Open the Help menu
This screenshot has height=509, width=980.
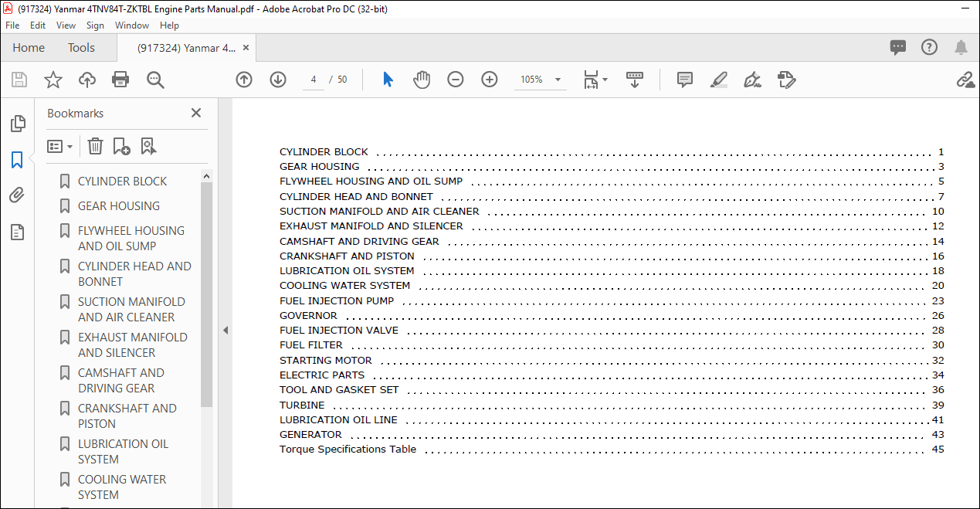pos(169,25)
